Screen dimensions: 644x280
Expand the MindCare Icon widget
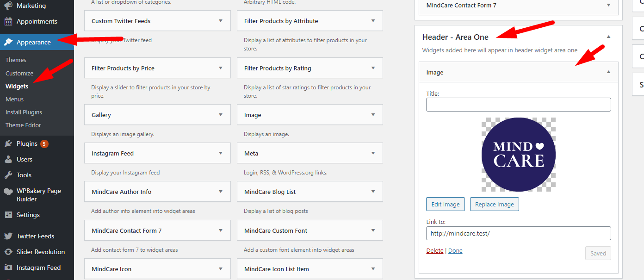coord(221,269)
